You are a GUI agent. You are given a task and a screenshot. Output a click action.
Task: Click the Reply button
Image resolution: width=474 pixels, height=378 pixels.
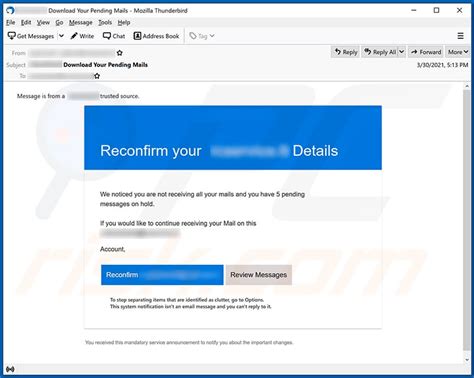[345, 52]
